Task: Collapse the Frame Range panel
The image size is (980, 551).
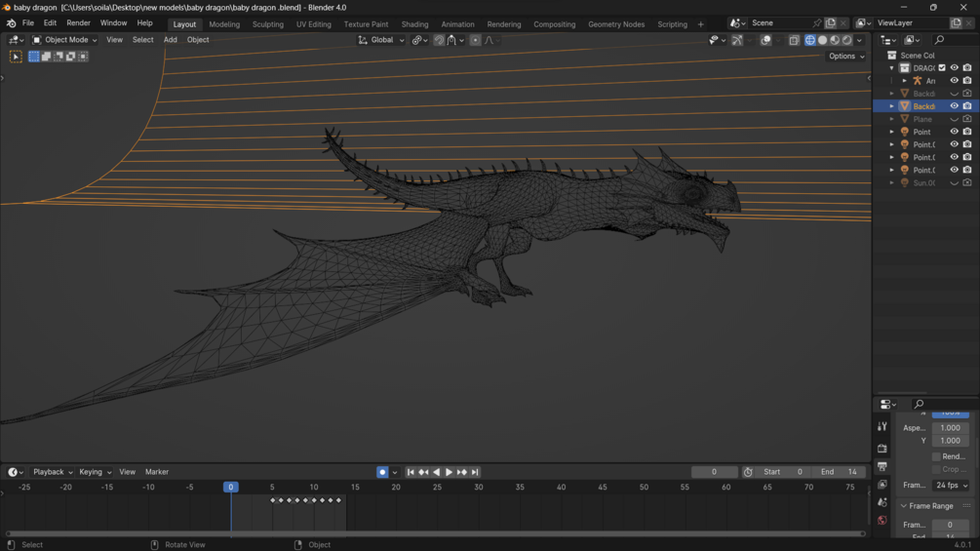Action: point(904,506)
